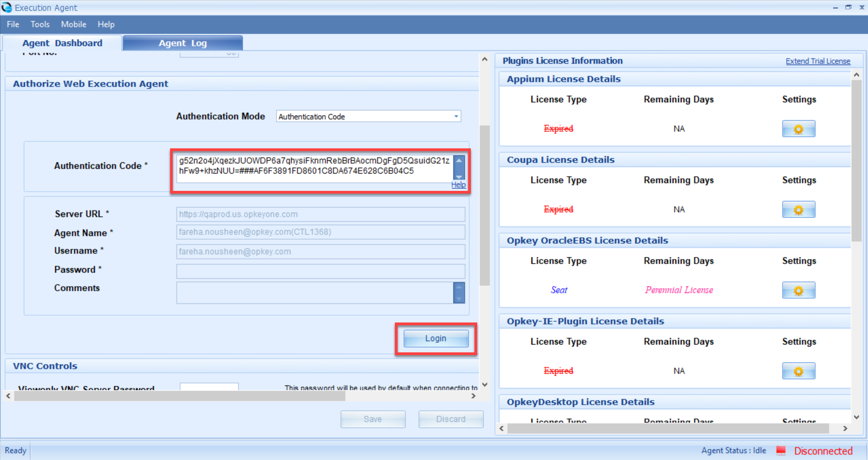Click license panel horizontal scrollbar right arrow
The width and height of the screenshot is (868, 460).
pyautogui.click(x=845, y=428)
